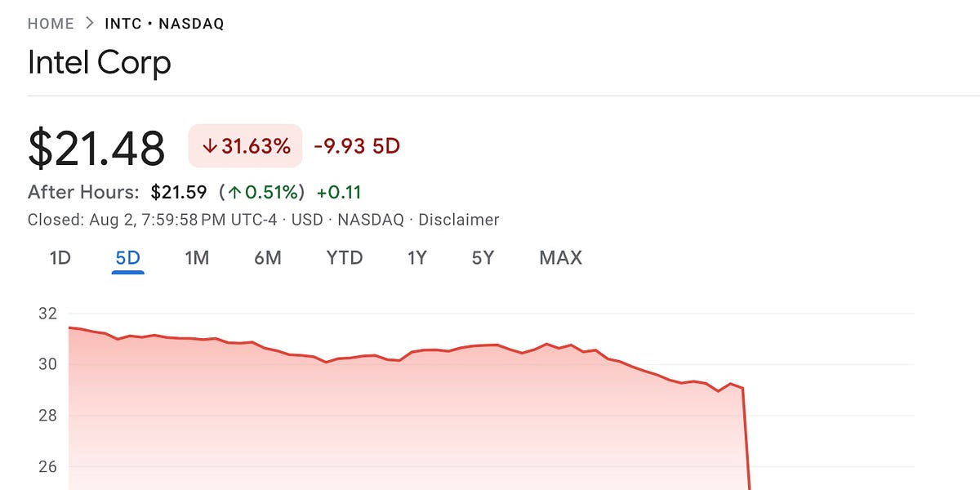Click the red down arrow in percentage badge
The image size is (980, 490).
[209, 147]
